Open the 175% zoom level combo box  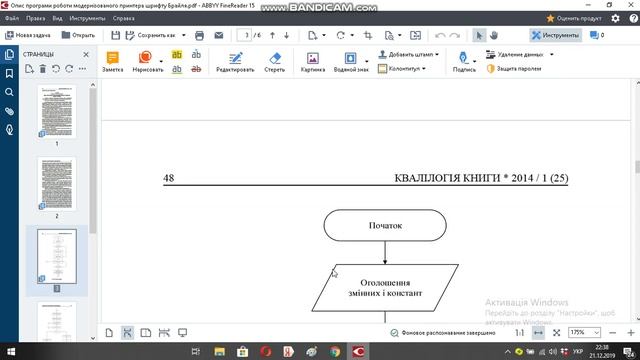coord(584,333)
